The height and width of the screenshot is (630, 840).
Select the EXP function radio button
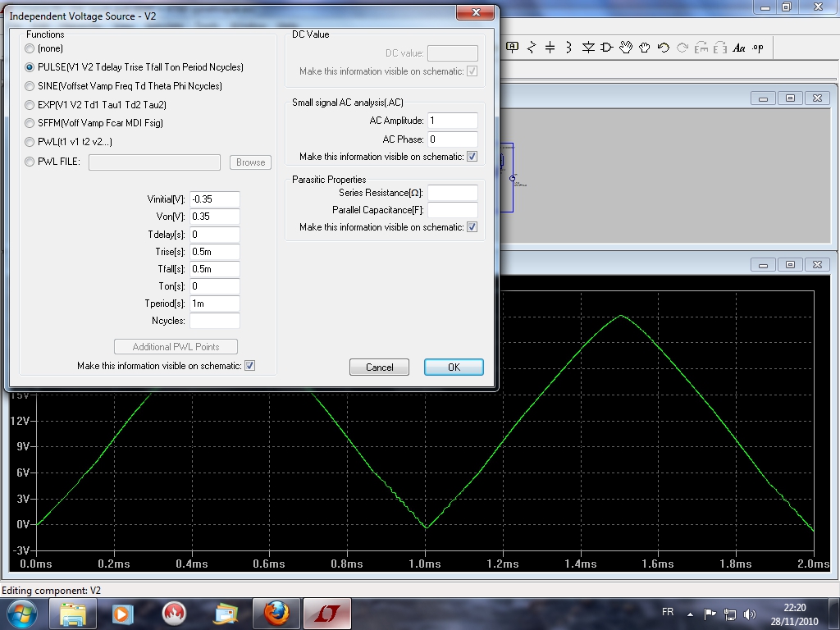[x=30, y=105]
